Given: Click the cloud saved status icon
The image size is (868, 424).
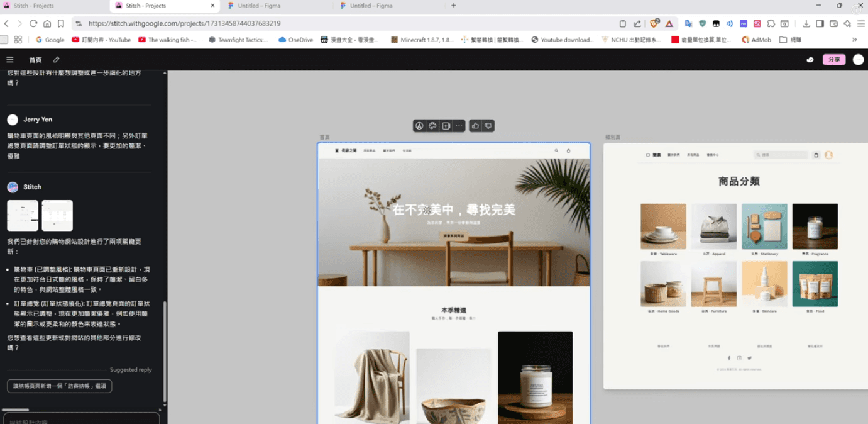Looking at the screenshot, I should [810, 60].
